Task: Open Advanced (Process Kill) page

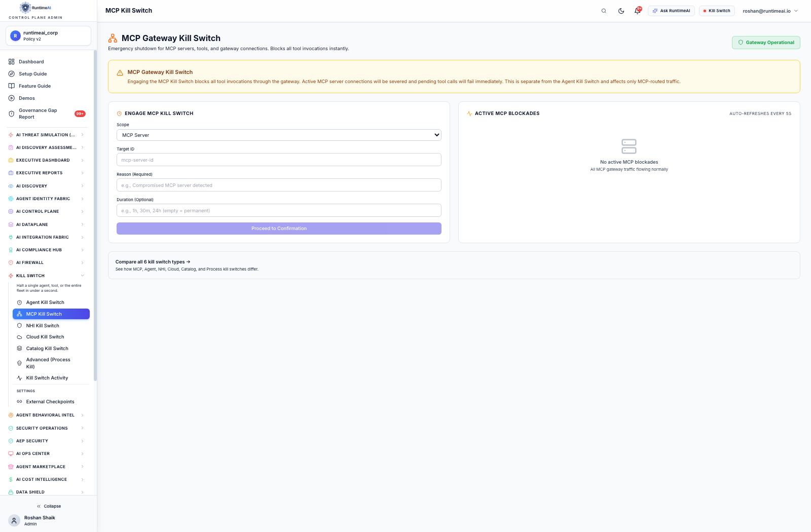Action: [51, 363]
